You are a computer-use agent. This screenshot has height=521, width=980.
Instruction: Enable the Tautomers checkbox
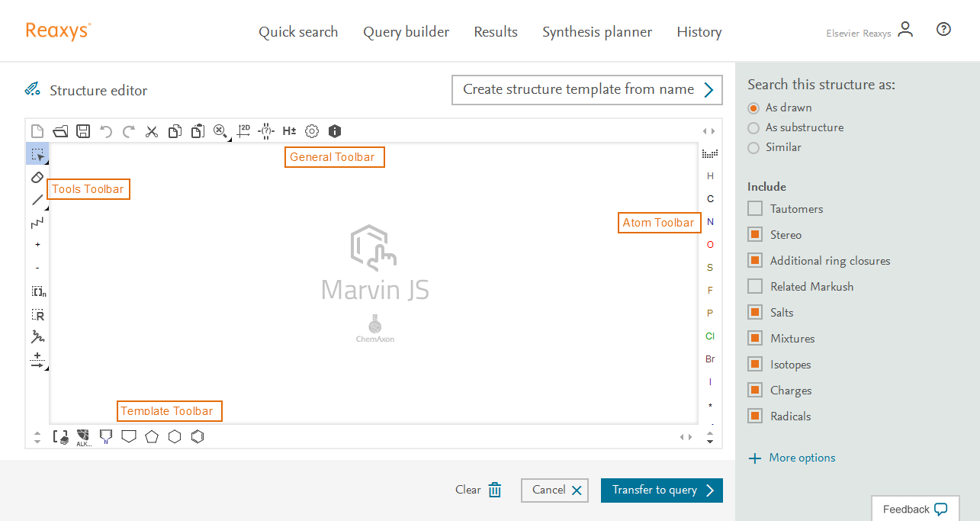click(x=755, y=208)
